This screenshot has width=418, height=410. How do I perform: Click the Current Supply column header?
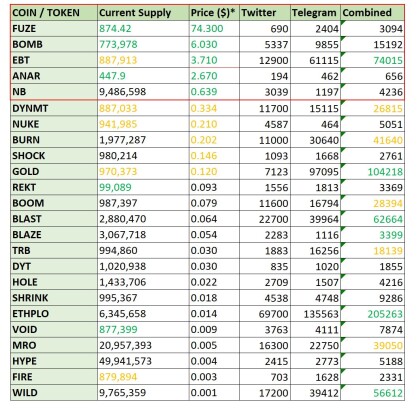[x=143, y=13]
